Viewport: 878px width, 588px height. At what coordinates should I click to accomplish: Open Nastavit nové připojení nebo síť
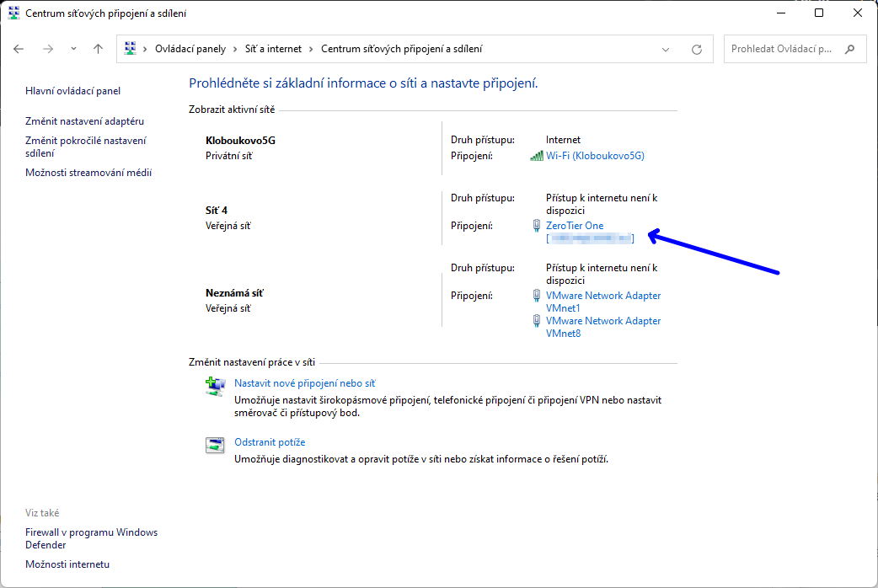(305, 383)
